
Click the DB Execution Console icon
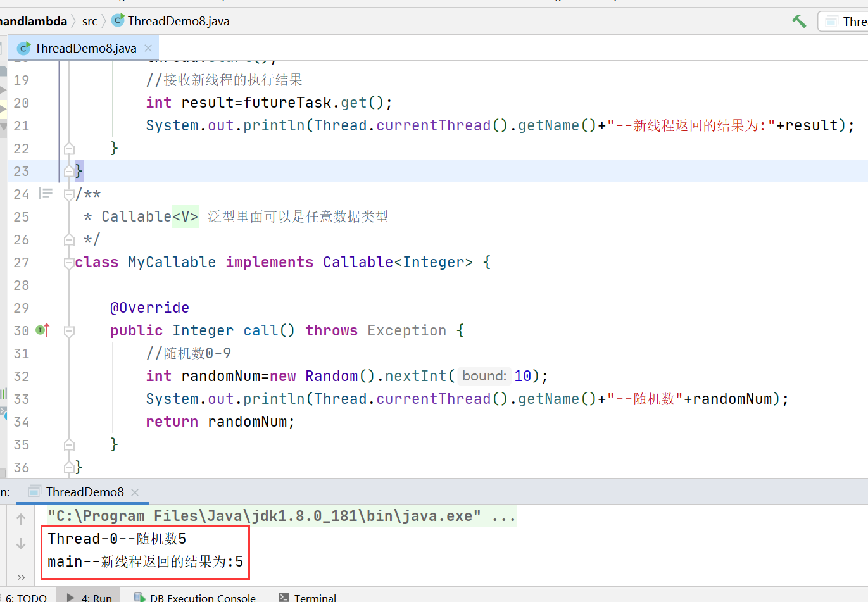tap(139, 598)
